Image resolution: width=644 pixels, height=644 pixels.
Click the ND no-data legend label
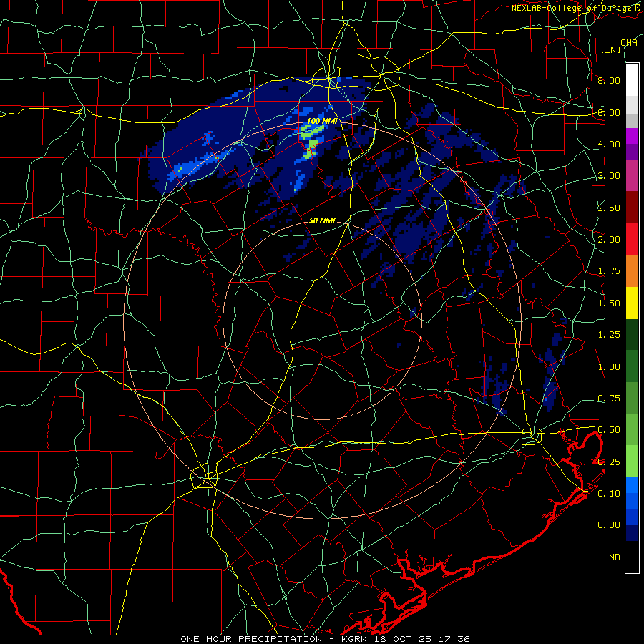click(x=615, y=557)
